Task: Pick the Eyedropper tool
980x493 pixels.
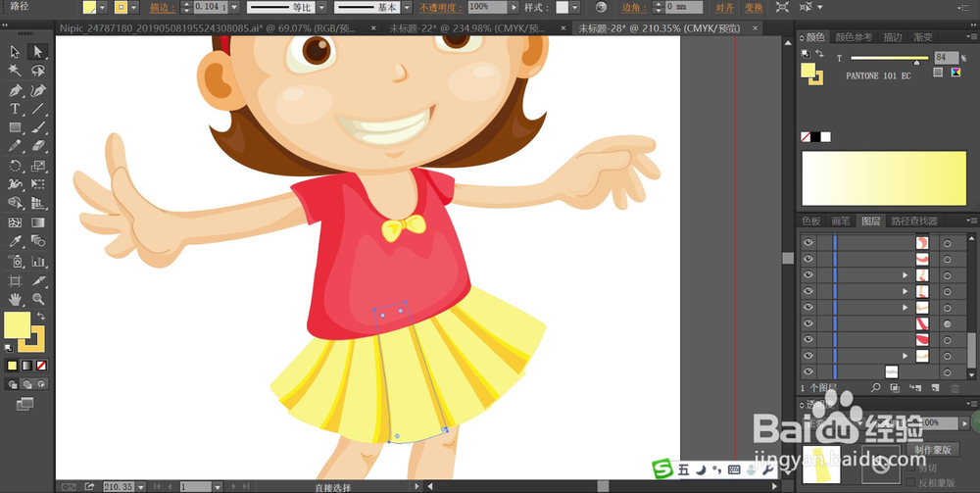Action: 15,241
